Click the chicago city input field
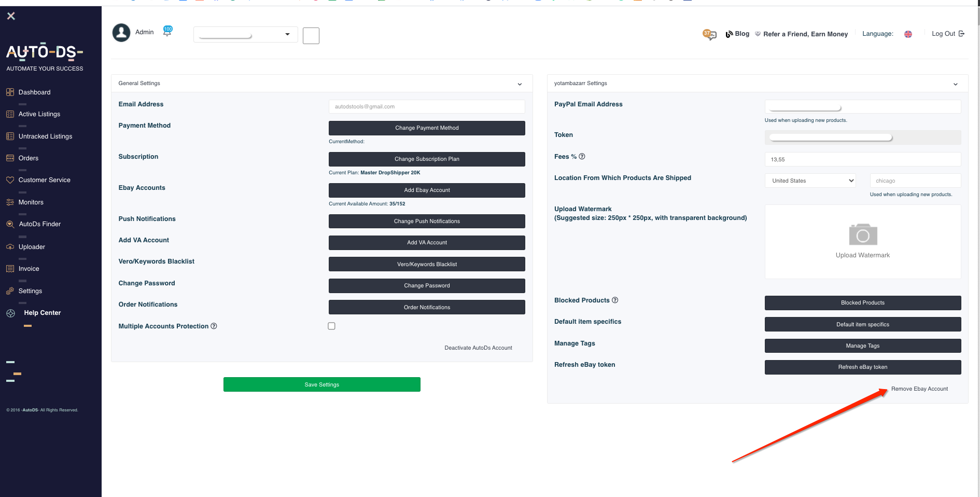The image size is (980, 497). point(915,181)
